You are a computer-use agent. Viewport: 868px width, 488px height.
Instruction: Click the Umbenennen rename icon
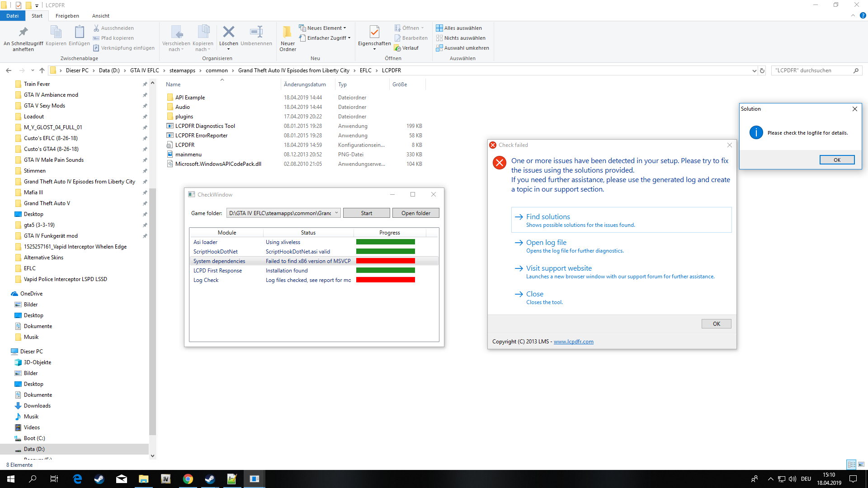[x=256, y=33]
